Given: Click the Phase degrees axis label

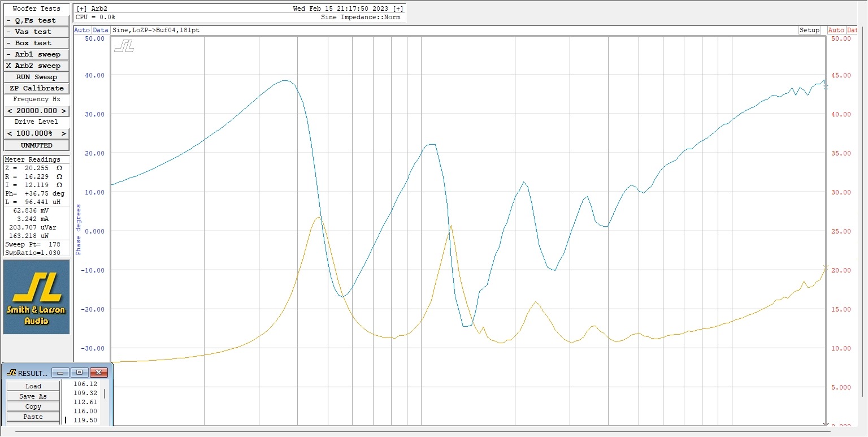Looking at the screenshot, I should pos(79,230).
